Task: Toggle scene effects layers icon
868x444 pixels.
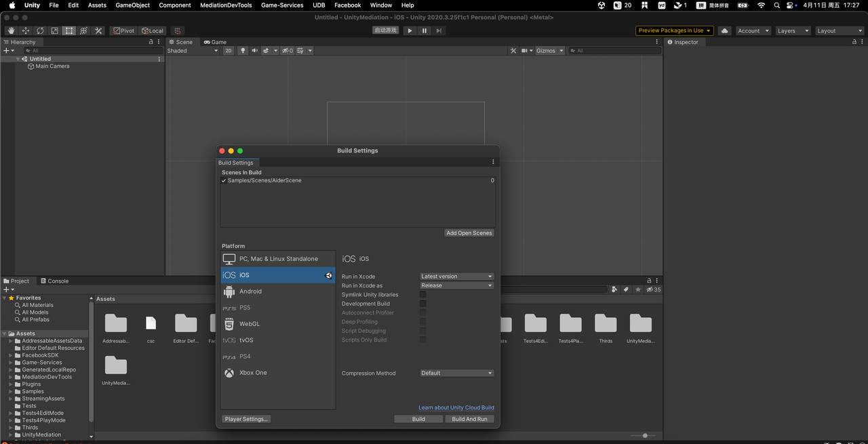Action: point(267,51)
